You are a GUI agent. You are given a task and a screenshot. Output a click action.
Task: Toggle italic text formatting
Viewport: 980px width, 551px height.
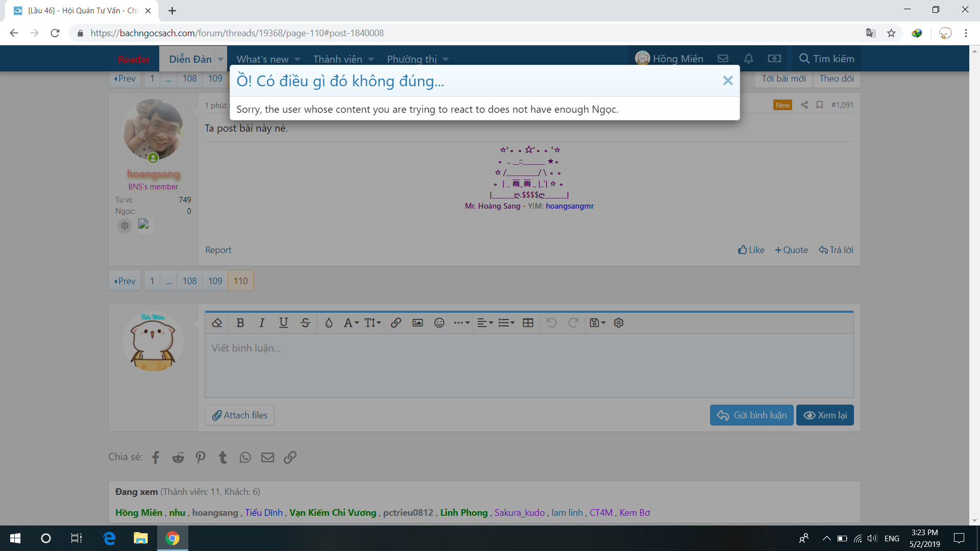click(x=262, y=323)
